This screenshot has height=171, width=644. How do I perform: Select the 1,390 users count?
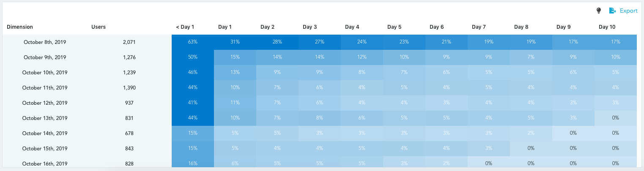point(129,88)
